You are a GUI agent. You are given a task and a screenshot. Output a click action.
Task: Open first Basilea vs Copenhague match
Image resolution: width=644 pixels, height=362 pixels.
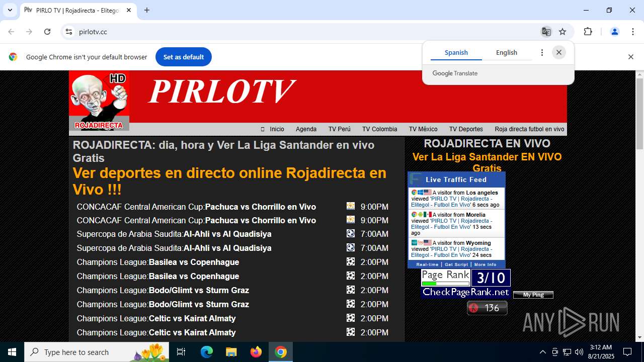194,262
